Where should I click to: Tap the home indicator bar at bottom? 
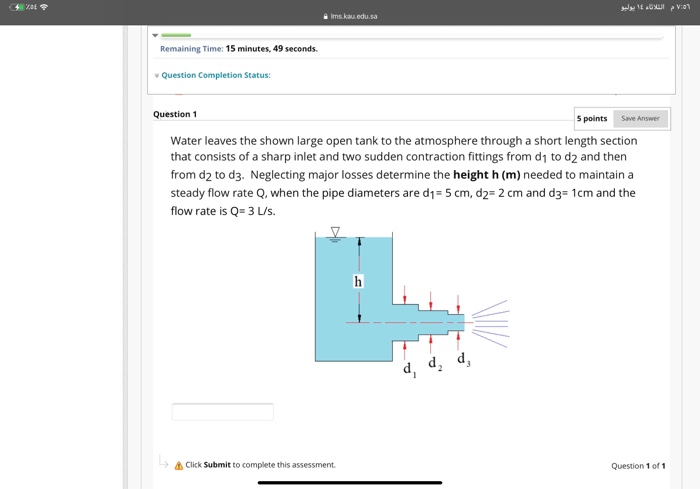(x=350, y=482)
